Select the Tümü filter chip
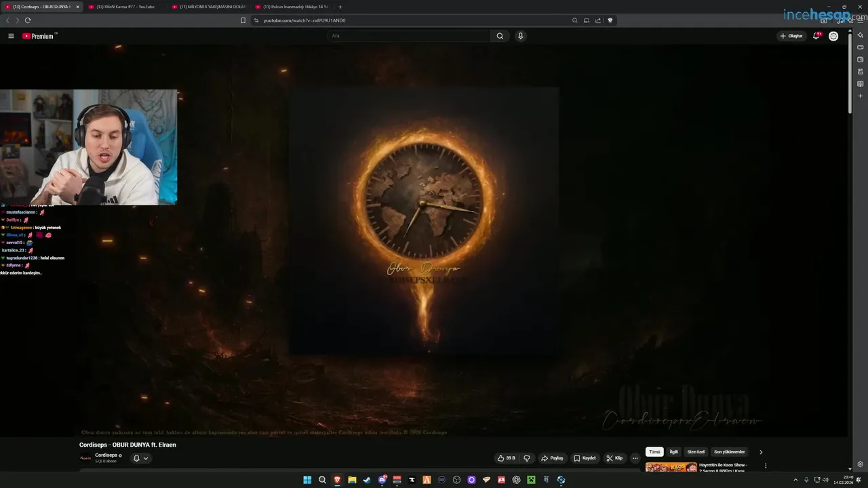868x488 pixels. point(654,452)
